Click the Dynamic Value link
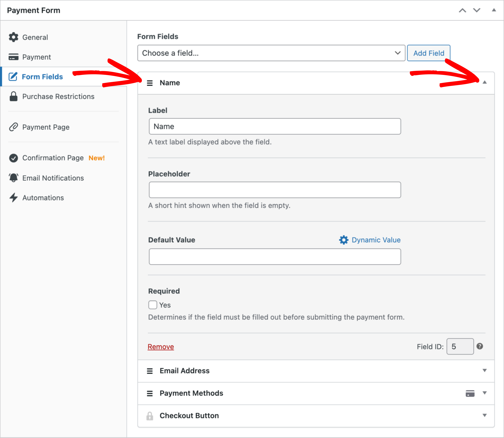Image resolution: width=504 pixels, height=438 pixels. click(376, 240)
